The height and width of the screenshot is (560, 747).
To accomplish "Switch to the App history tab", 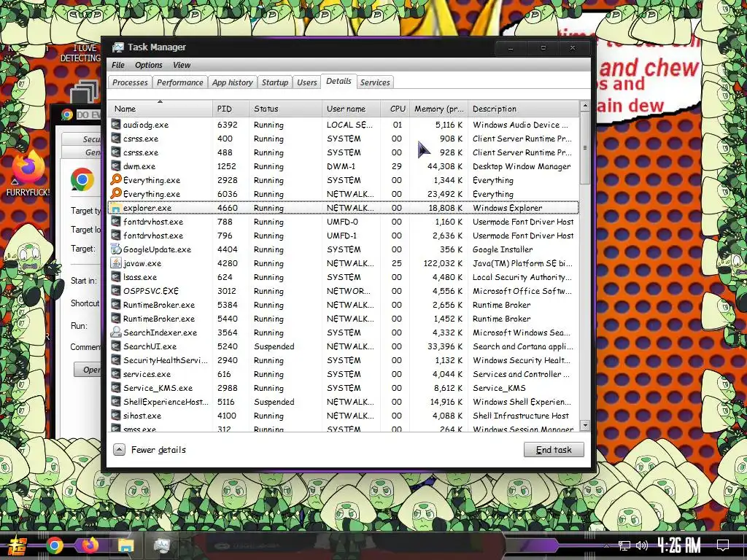I will [x=233, y=82].
